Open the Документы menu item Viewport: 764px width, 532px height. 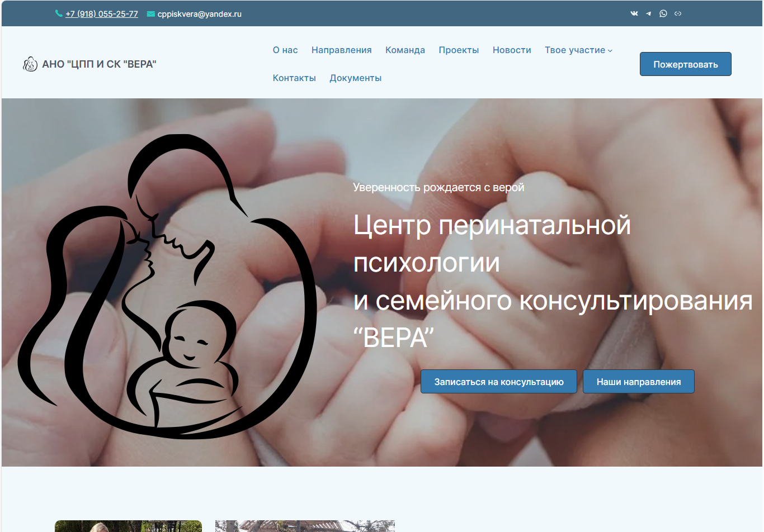(356, 78)
